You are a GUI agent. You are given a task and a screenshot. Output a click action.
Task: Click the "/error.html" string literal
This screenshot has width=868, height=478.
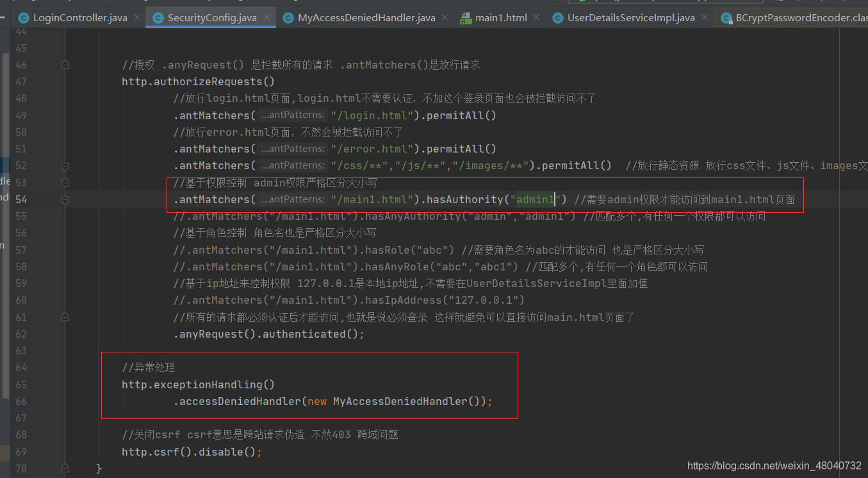pyautogui.click(x=372, y=149)
